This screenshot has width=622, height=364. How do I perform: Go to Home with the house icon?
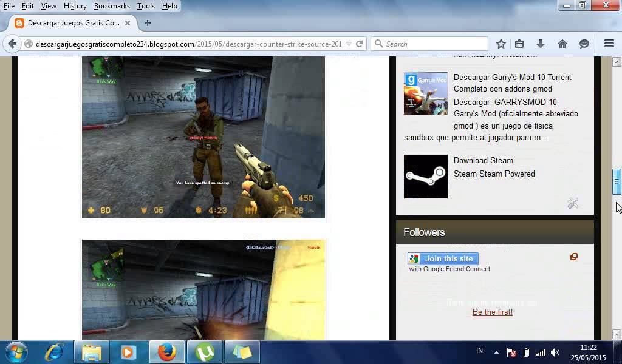tap(562, 44)
